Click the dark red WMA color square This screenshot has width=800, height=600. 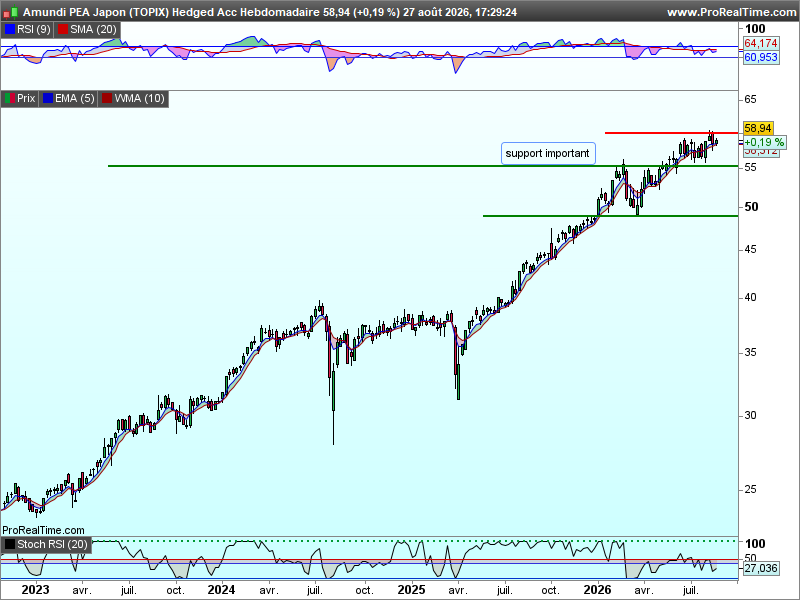click(107, 98)
